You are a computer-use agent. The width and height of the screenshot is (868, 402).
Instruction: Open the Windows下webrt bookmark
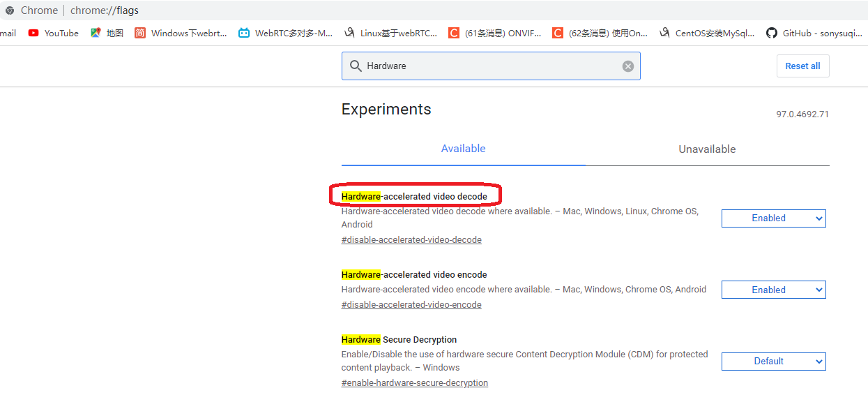181,33
